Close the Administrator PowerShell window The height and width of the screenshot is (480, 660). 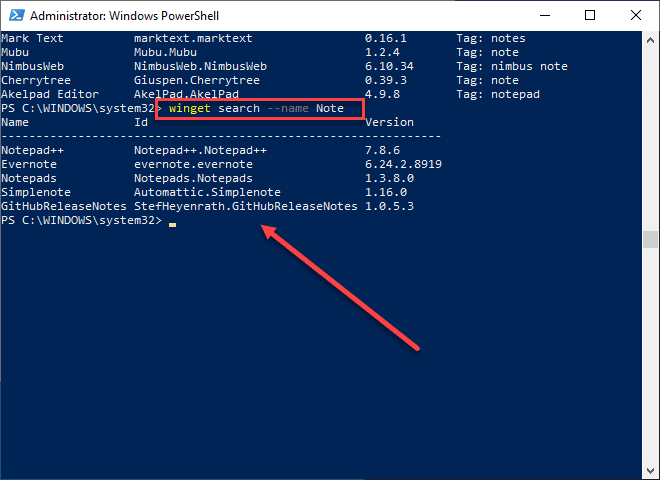pyautogui.click(x=636, y=16)
